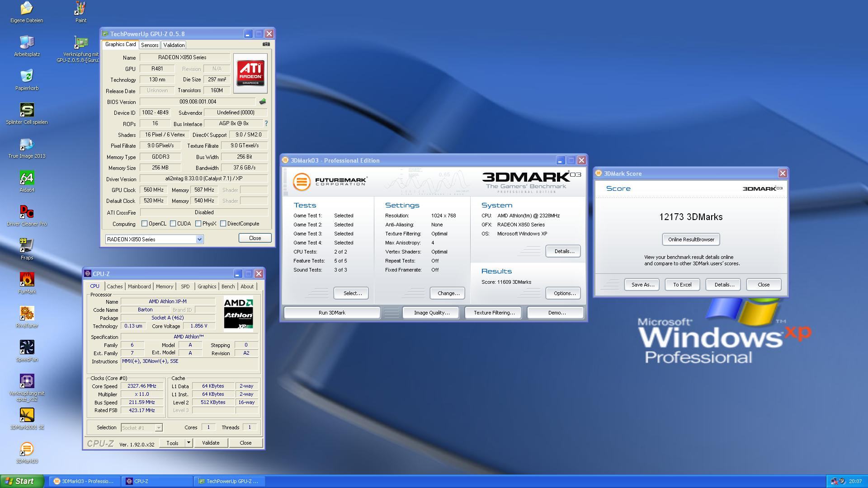Viewport: 868px width, 488px height.
Task: Click the bus interface question mark
Action: 266,123
